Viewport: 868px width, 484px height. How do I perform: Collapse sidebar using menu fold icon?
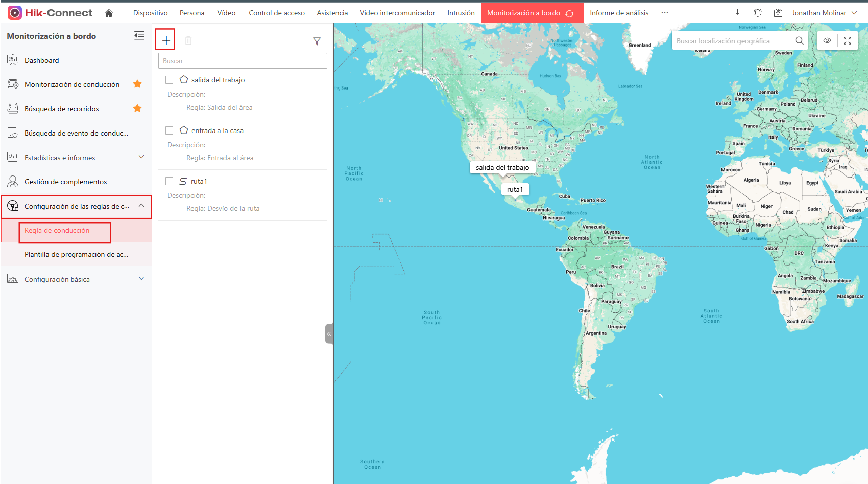(x=139, y=35)
